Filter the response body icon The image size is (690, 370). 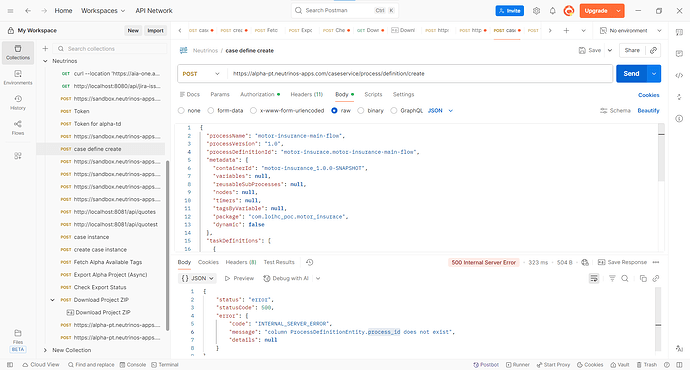612,278
